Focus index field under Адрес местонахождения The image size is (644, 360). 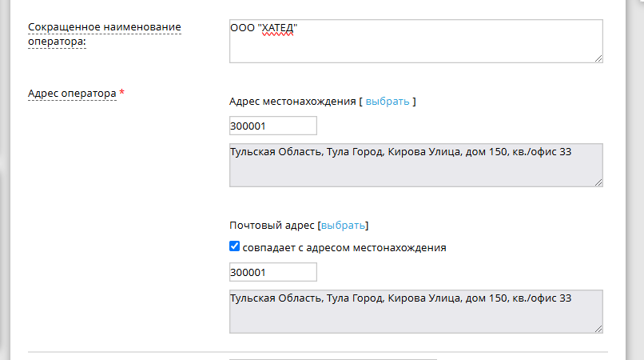coord(272,126)
